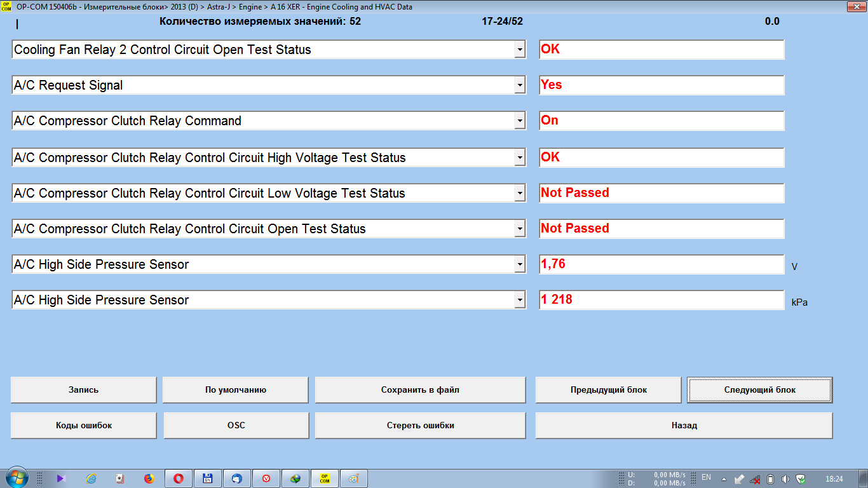Open Firefox from the taskbar
868x488 pixels.
(149, 478)
